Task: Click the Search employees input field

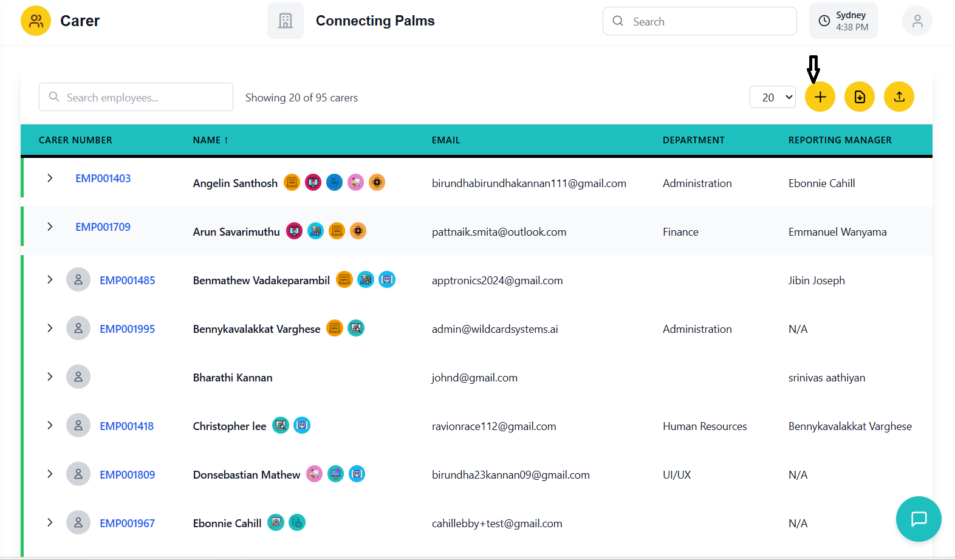Action: coord(136,97)
